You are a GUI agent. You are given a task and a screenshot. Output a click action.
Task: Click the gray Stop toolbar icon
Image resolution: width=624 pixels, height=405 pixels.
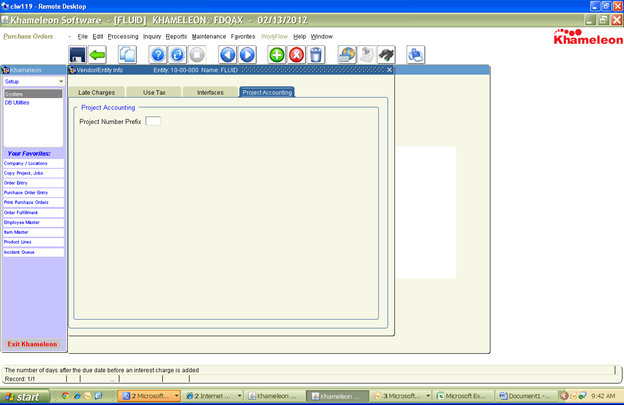(x=197, y=55)
